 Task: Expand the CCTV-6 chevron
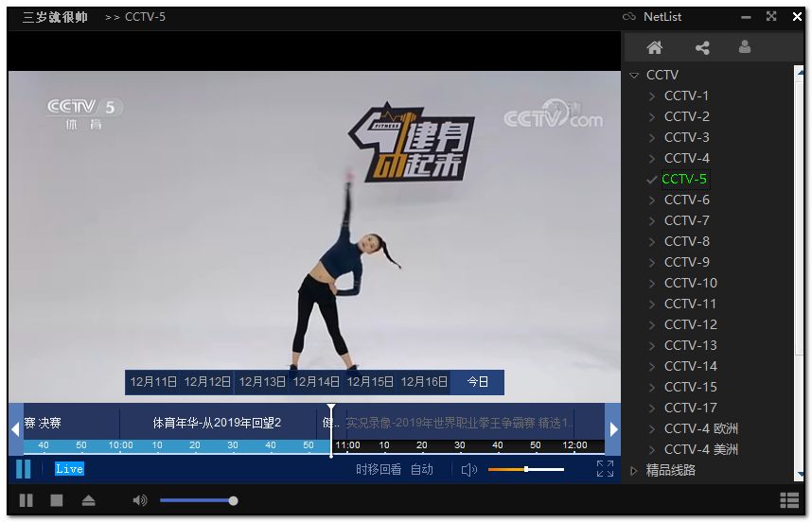point(652,200)
